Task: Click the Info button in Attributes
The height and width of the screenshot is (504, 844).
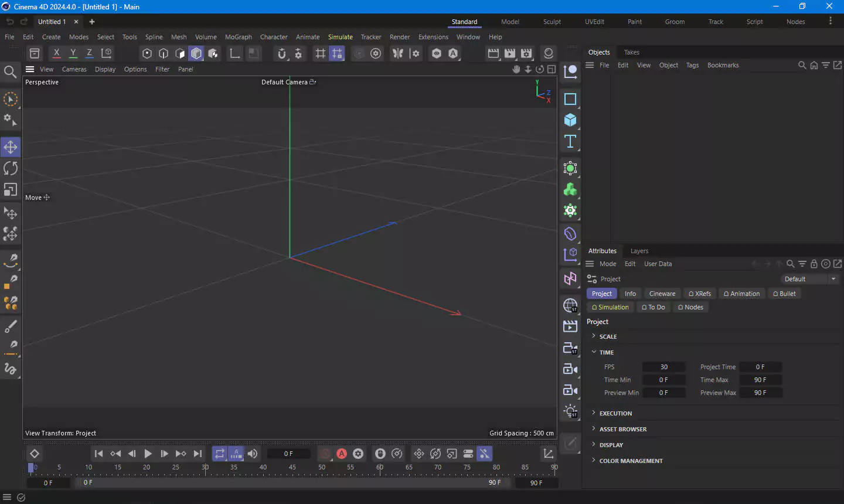Action: click(x=630, y=293)
